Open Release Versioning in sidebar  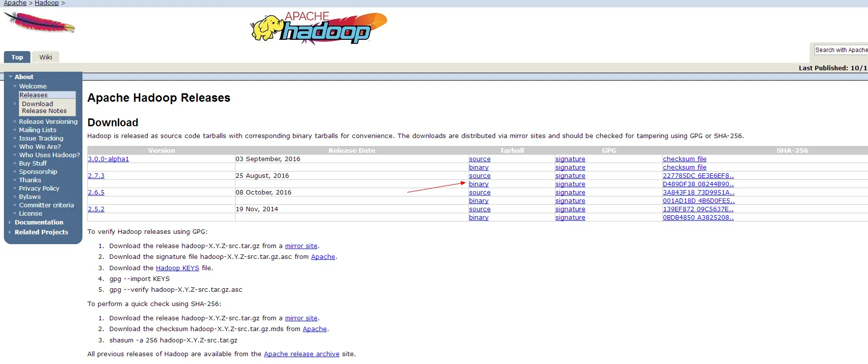tap(48, 122)
